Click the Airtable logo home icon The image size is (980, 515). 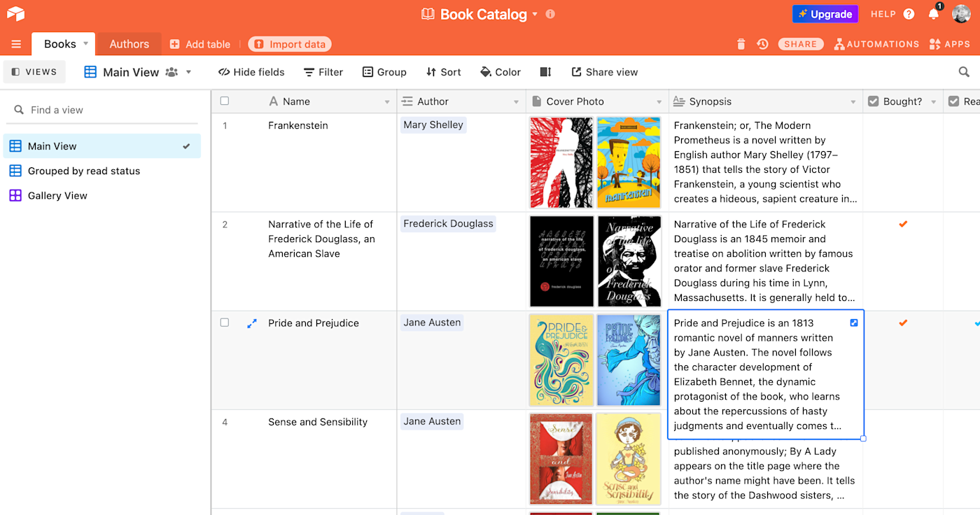coord(15,14)
